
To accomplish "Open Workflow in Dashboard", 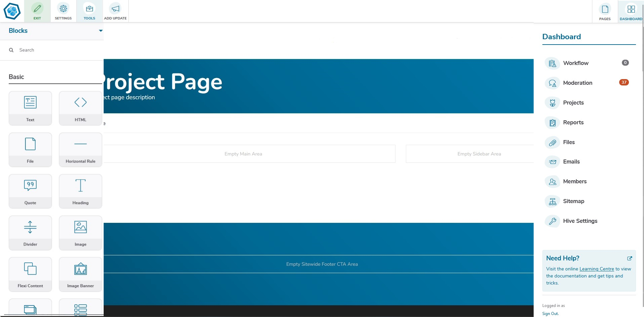I will coord(576,63).
